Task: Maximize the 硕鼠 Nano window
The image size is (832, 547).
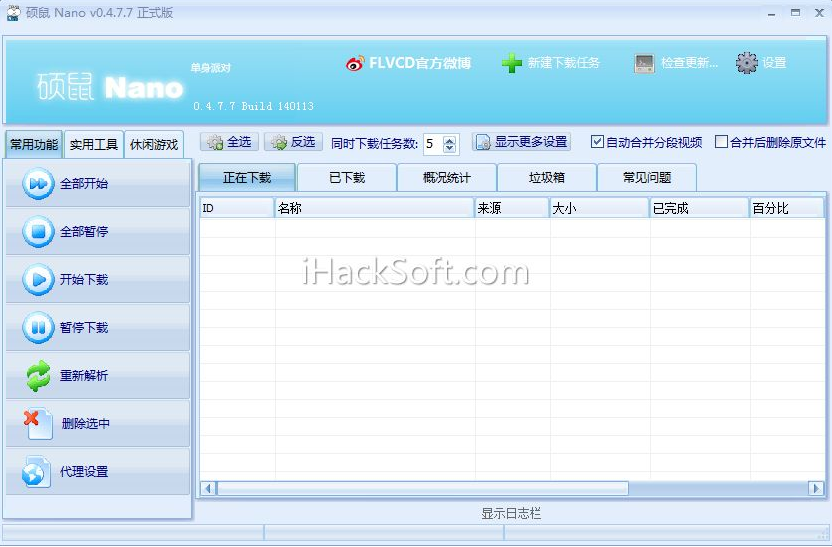Action: (x=795, y=13)
